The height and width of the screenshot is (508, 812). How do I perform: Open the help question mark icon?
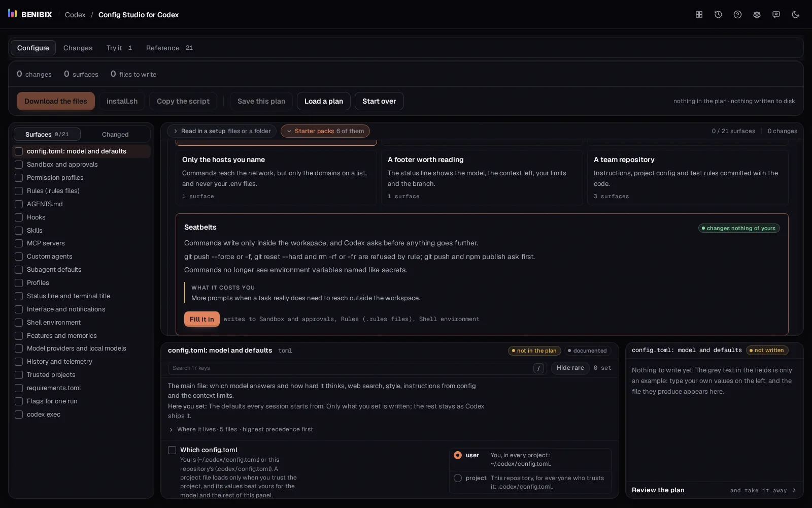click(x=737, y=15)
